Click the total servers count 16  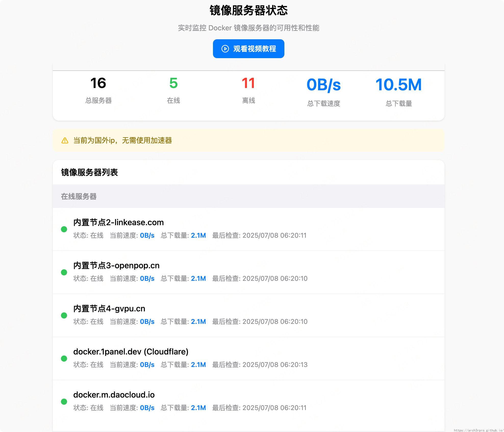tap(98, 83)
